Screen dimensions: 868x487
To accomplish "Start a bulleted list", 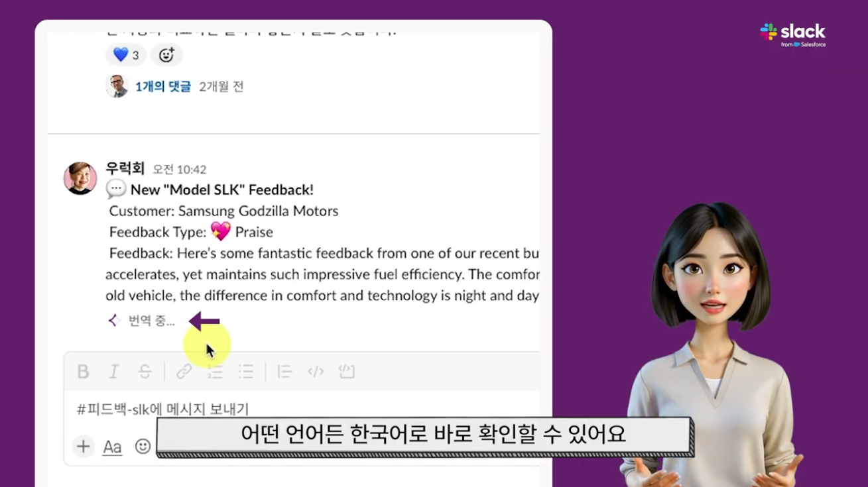I will [x=246, y=372].
